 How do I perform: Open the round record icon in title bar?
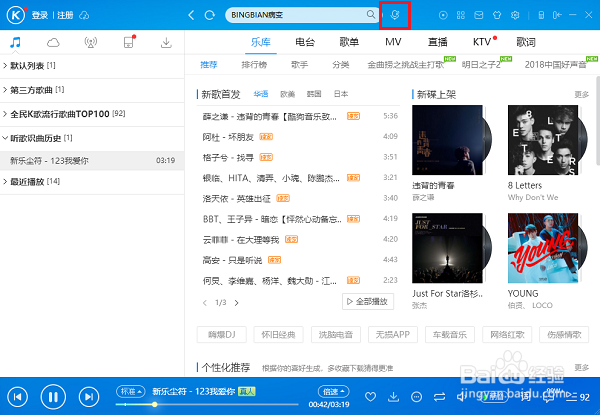443,15
